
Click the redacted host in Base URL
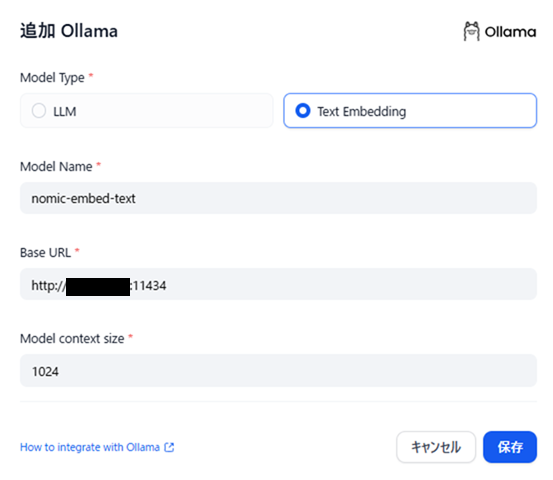tap(98, 287)
